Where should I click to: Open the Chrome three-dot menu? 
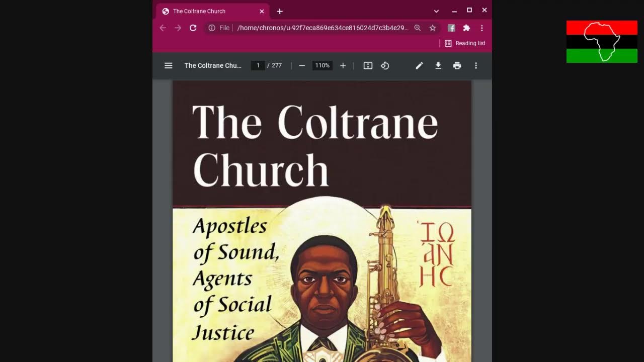click(481, 28)
